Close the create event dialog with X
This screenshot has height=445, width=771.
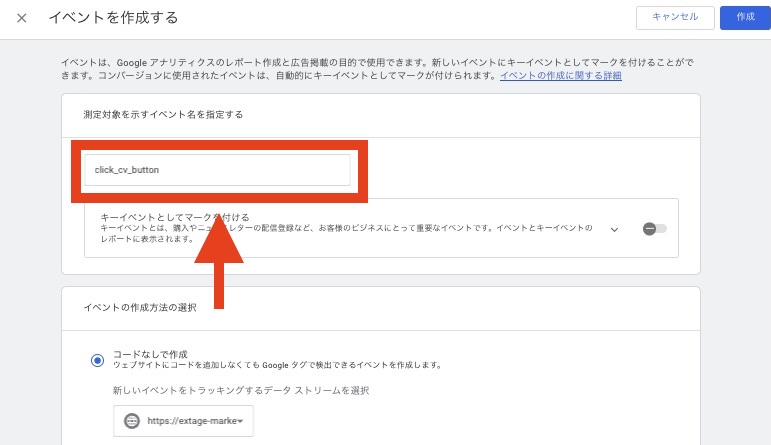point(22,18)
